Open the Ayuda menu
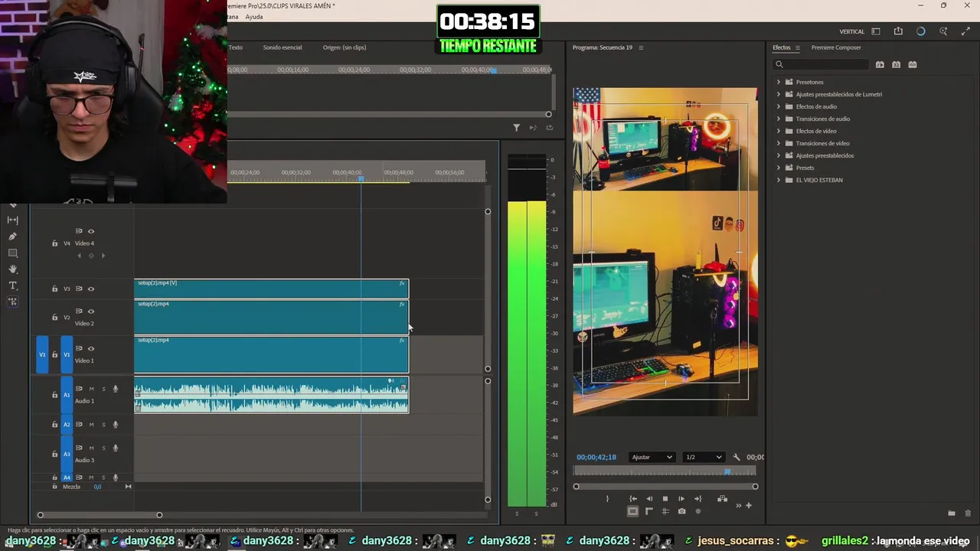 [254, 17]
